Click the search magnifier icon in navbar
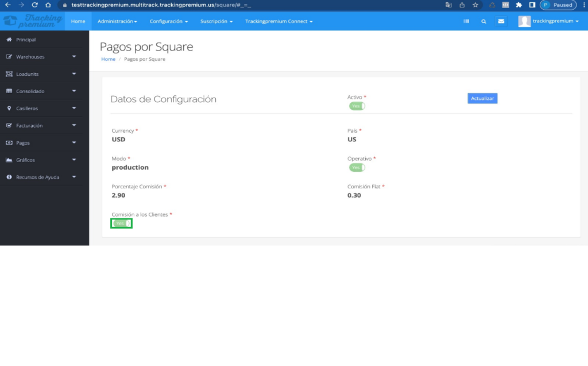Image resolution: width=588 pixels, height=366 pixels. (x=483, y=21)
